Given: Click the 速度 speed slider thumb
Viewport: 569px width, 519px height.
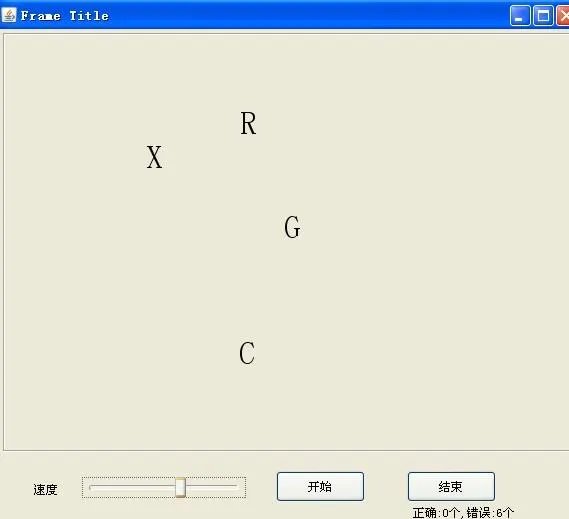Looking at the screenshot, I should pyautogui.click(x=180, y=487).
